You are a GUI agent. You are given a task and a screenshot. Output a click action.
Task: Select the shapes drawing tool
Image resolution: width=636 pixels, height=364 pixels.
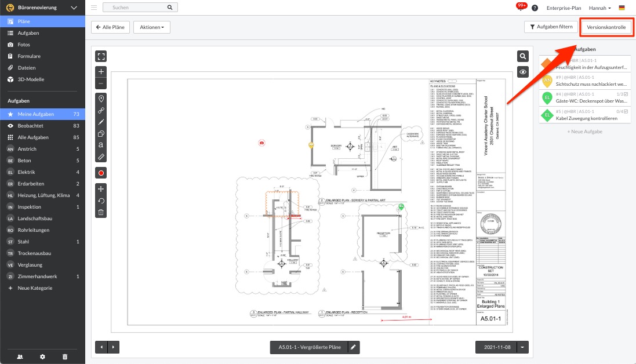(101, 134)
